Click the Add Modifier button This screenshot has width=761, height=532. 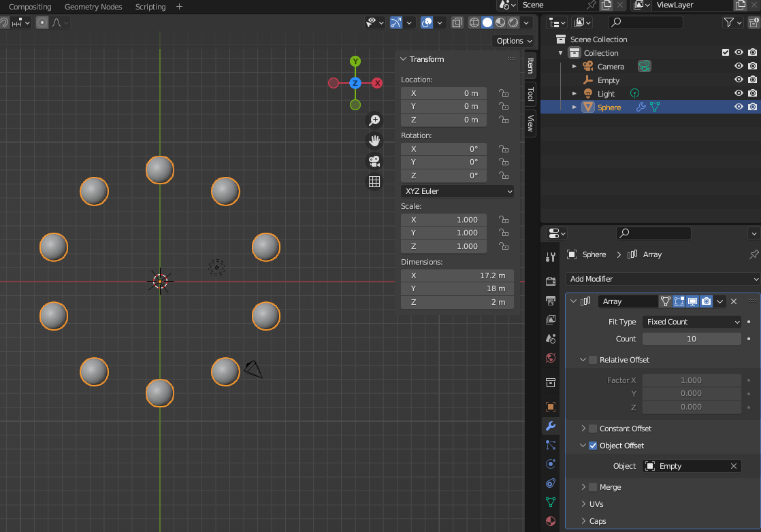point(662,279)
